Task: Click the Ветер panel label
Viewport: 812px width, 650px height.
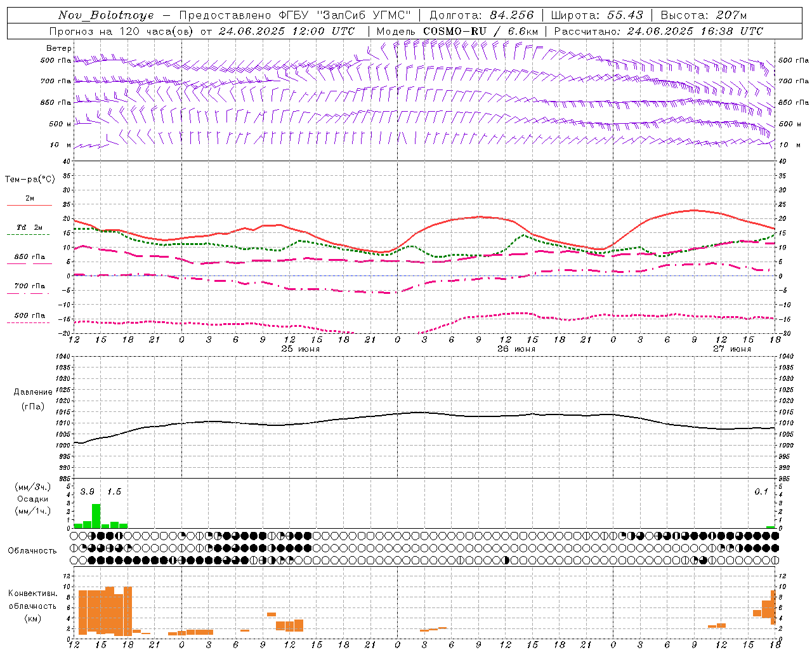Action: pyautogui.click(x=59, y=48)
